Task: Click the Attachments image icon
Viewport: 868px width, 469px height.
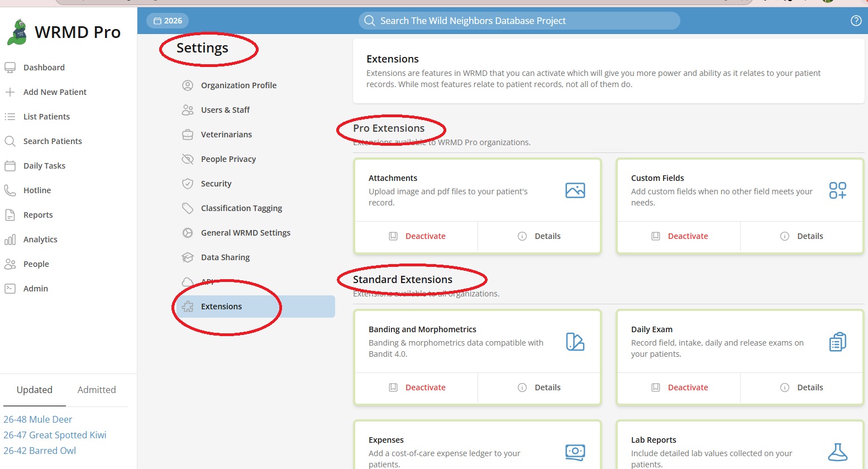Action: click(575, 190)
